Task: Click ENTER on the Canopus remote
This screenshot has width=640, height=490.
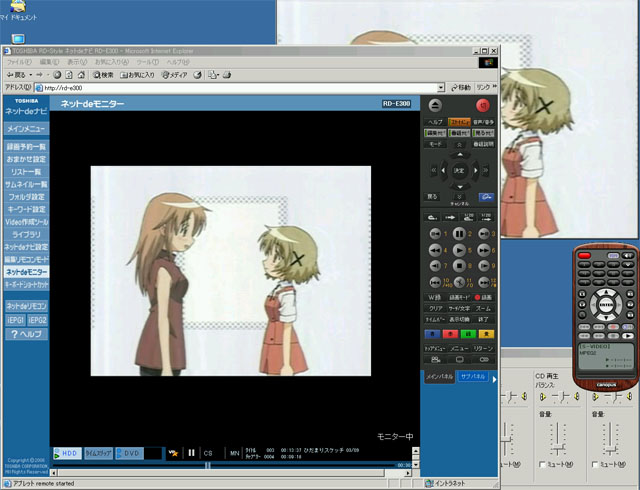Action: pyautogui.click(x=606, y=305)
